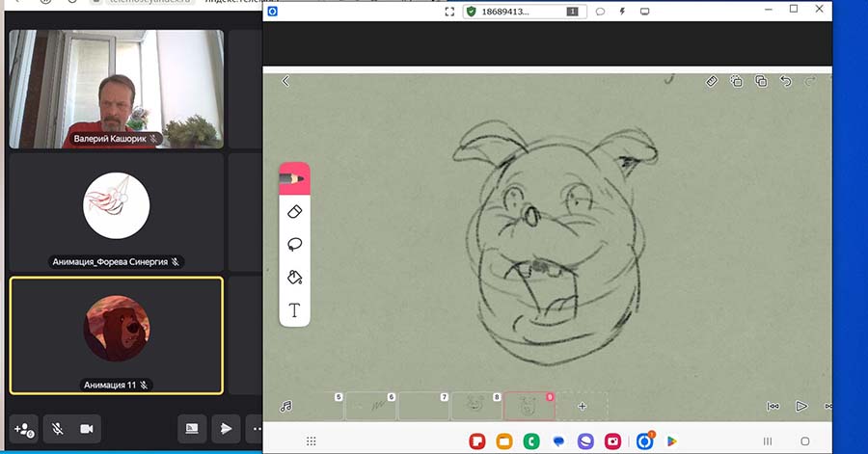Toggle microphone in video call controls
The width and height of the screenshot is (868, 454).
tap(57, 429)
